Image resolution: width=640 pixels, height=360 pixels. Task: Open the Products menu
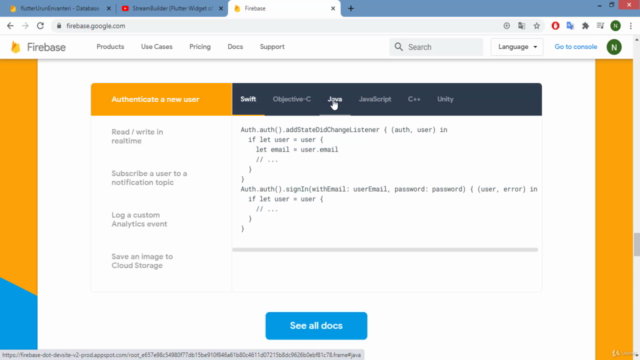(x=110, y=47)
